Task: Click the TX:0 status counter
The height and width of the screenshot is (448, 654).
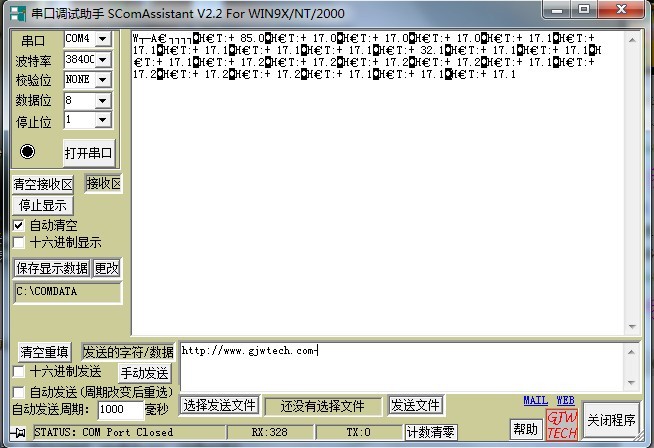Action: (359, 432)
